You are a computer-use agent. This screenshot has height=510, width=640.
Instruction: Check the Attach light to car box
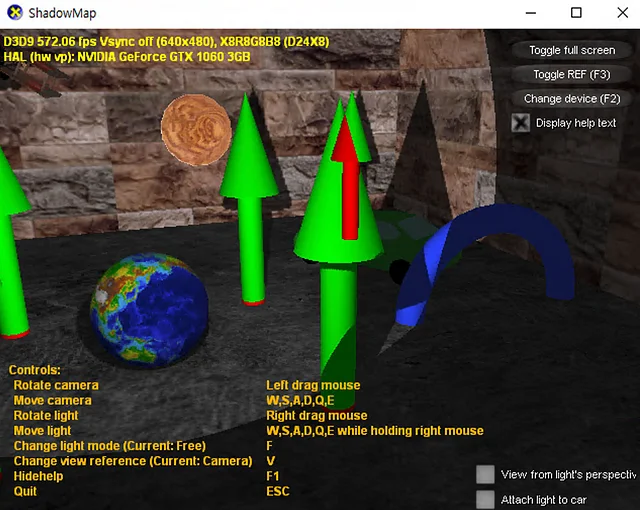486,499
